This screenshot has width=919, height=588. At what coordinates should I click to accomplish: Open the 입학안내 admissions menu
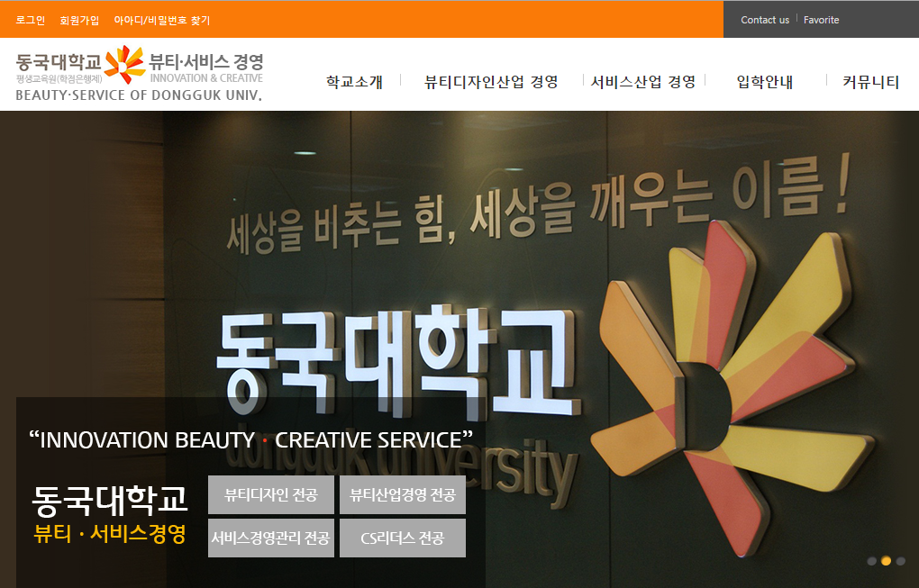[764, 82]
